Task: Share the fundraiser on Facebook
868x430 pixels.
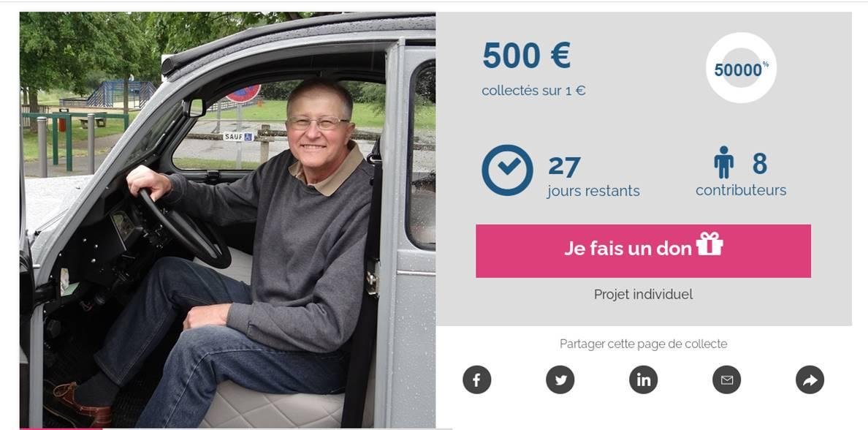Action: click(476, 380)
